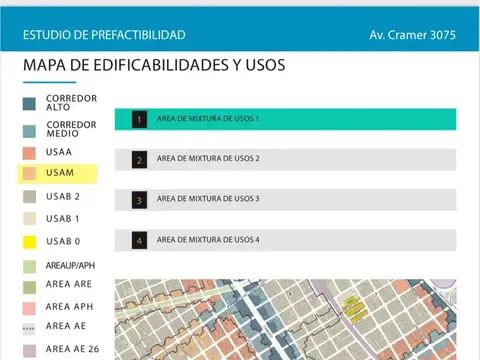This screenshot has height=360, width=480.
Task: Click the 'AREA AE' legend label
Action: pos(66,326)
